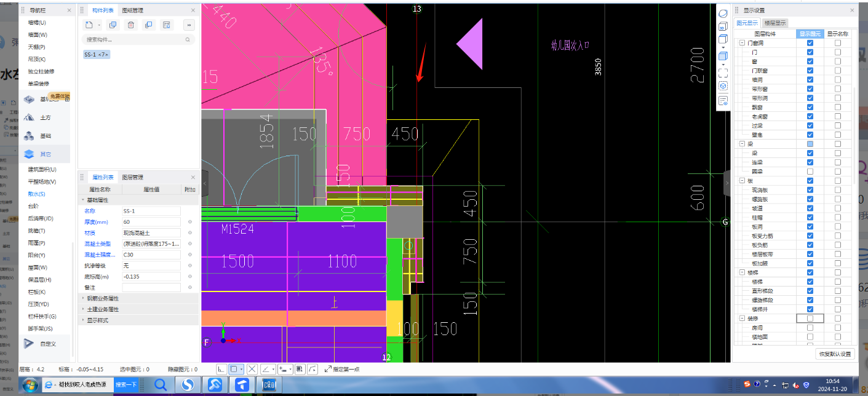Screen dimensions: 868x396
Task: Collapse the 装修 tree group
Action: pos(741,319)
